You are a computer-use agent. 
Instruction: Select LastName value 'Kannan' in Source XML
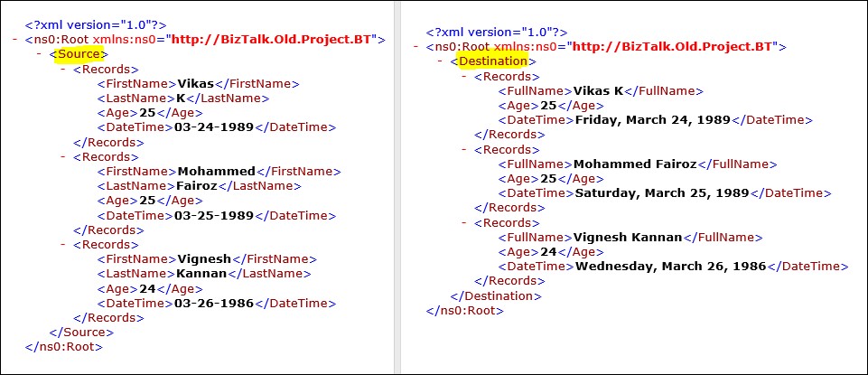click(x=201, y=274)
